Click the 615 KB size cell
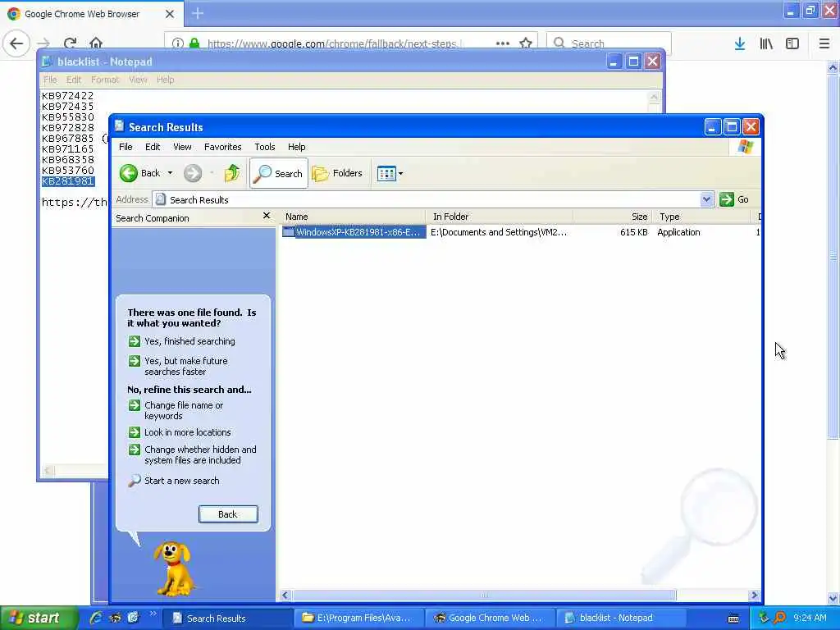This screenshot has width=840, height=630. [x=634, y=232]
